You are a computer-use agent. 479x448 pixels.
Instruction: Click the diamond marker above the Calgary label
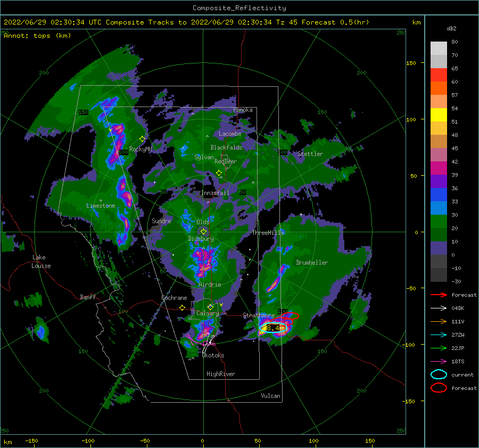[x=210, y=307]
